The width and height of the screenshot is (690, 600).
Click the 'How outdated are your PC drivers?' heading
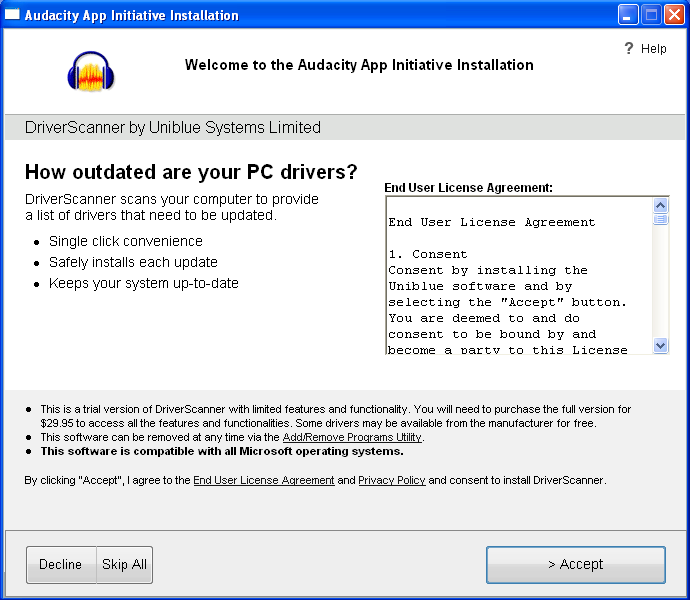[x=191, y=172]
